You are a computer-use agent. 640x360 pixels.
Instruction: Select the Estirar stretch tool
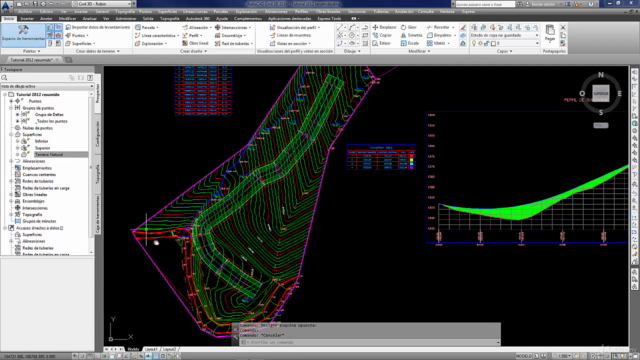[x=382, y=43]
